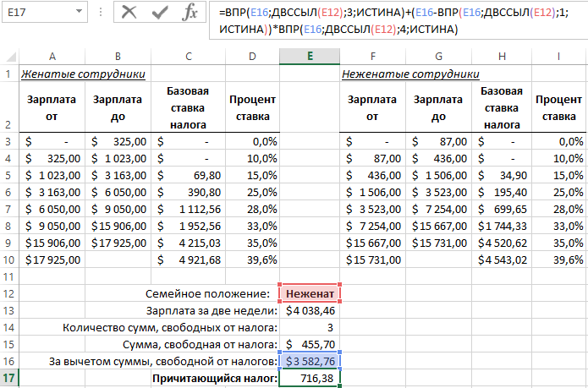The width and height of the screenshot is (588, 388).
Task: Click the Name Box showing E17
Action: (34, 13)
